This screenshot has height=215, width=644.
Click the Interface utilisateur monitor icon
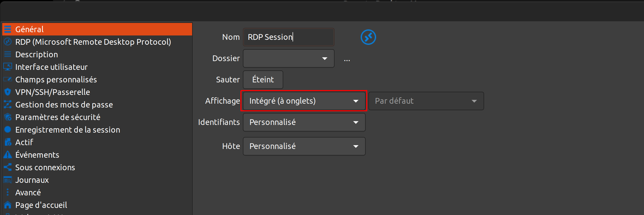click(8, 67)
